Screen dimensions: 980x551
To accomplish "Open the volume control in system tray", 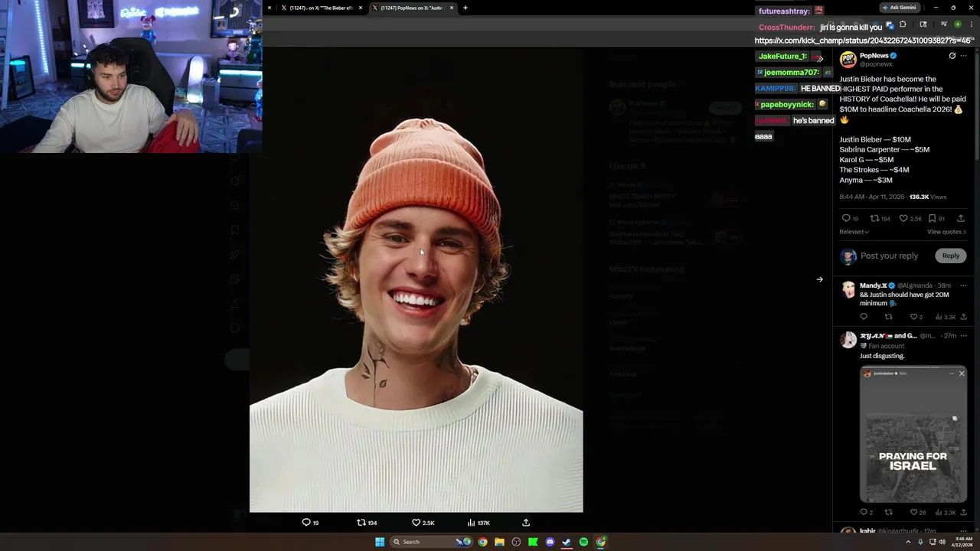I will pyautogui.click(x=941, y=542).
